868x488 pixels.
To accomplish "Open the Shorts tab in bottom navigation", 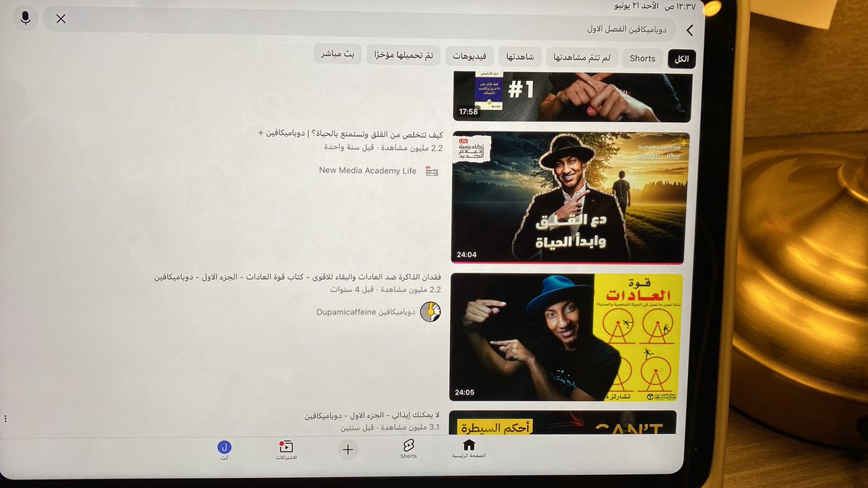I will pyautogui.click(x=409, y=449).
